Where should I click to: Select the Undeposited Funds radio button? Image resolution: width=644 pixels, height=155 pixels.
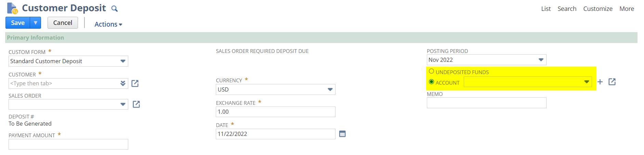431,71
